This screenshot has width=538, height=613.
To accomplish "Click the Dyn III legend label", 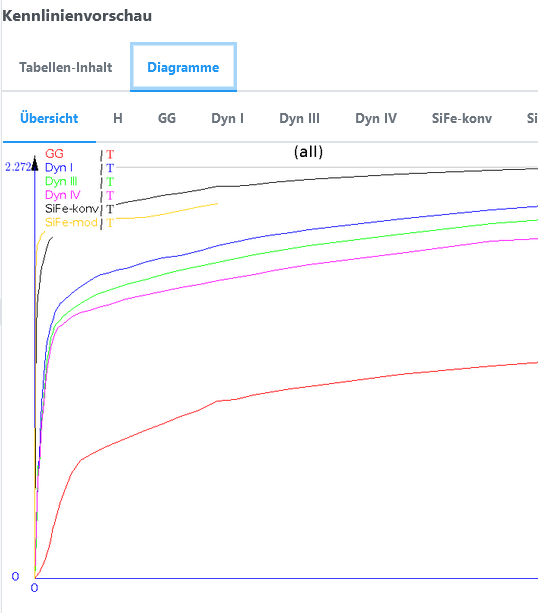I will [61, 181].
